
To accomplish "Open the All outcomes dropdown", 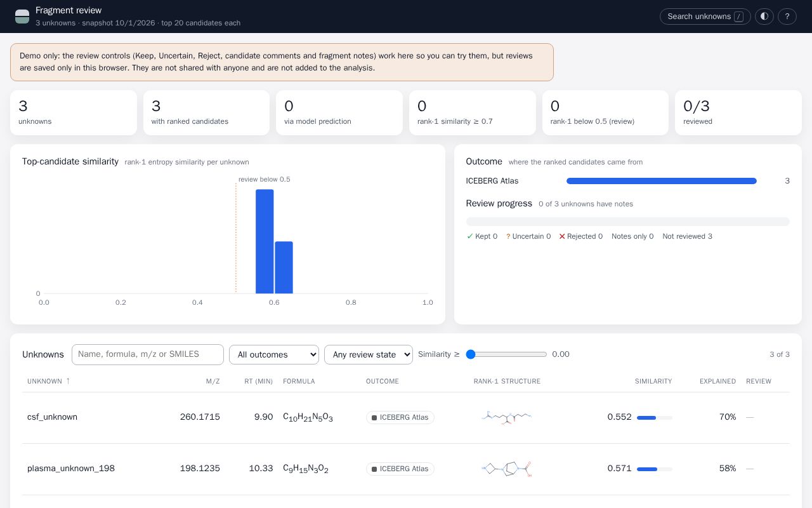I will [274, 354].
